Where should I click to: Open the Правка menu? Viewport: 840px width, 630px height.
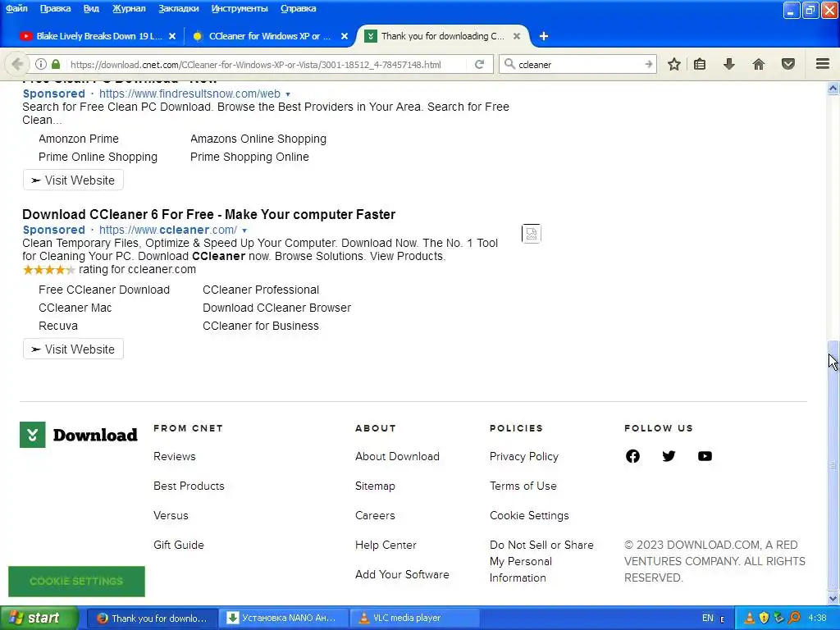coord(55,8)
